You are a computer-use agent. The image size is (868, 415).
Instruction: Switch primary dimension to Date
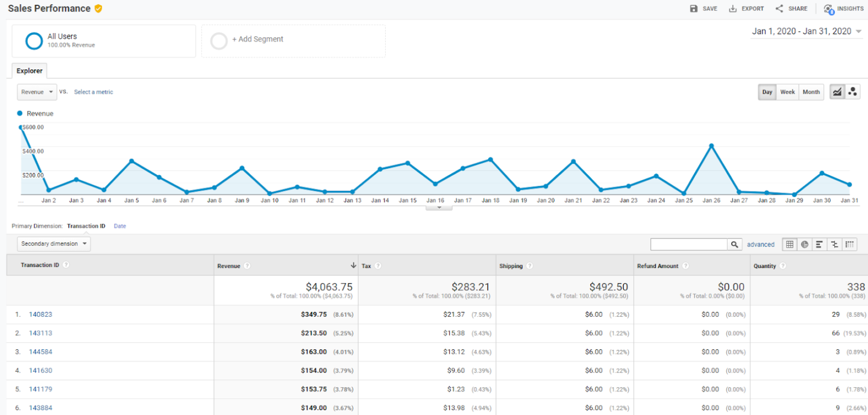point(120,226)
